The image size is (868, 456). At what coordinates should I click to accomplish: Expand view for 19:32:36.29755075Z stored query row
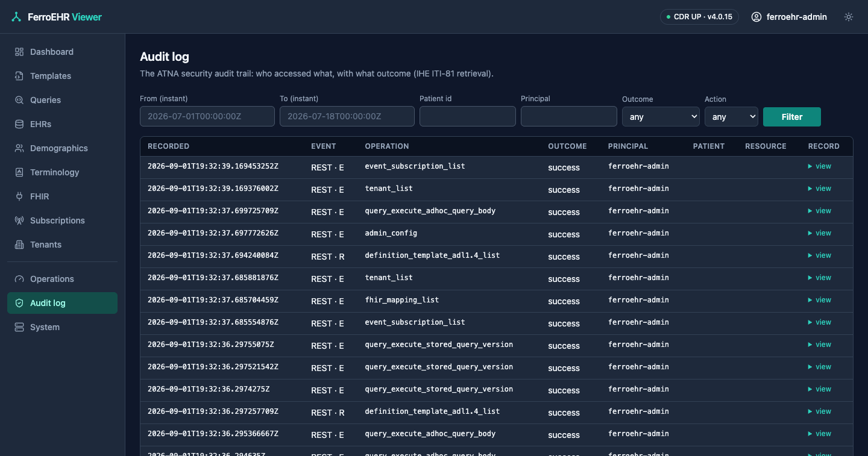tap(819, 345)
